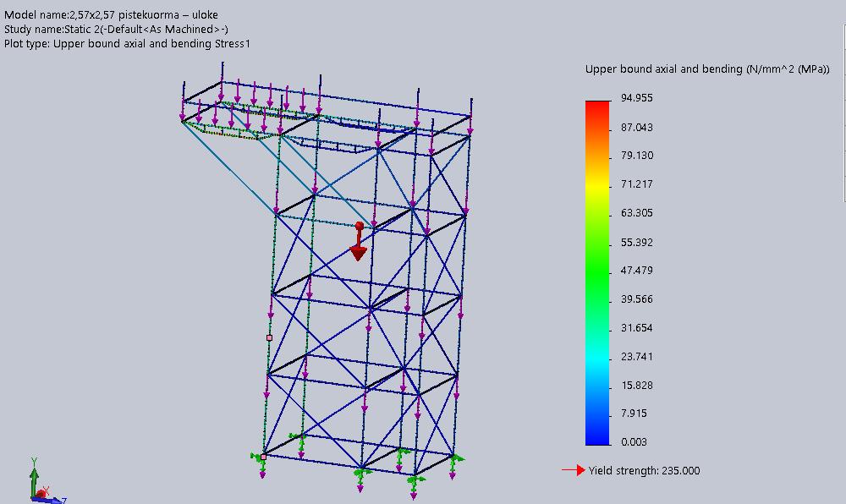Select the pink node marker at the base corner
The height and width of the screenshot is (504, 846).
click(263, 457)
